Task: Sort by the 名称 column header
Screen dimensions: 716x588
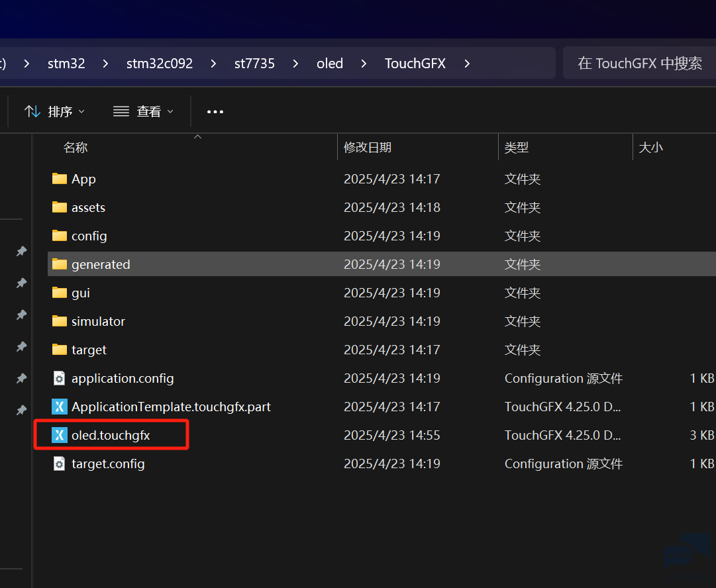Action: tap(76, 148)
